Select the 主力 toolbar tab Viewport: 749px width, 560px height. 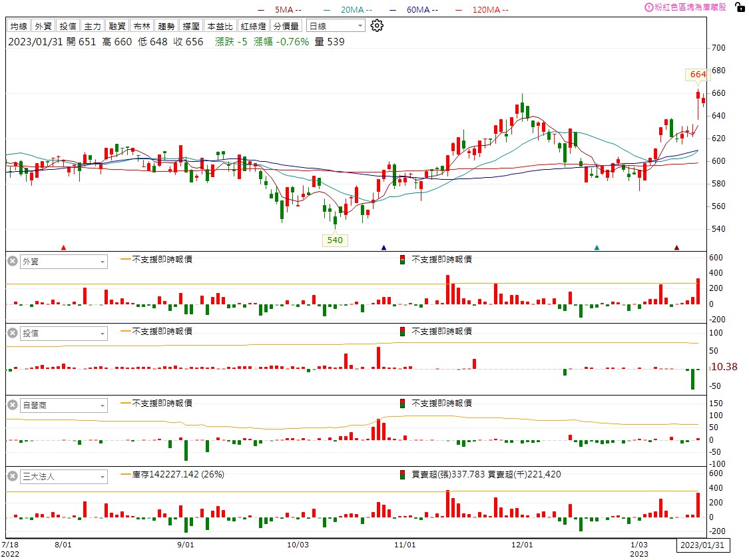(92, 26)
